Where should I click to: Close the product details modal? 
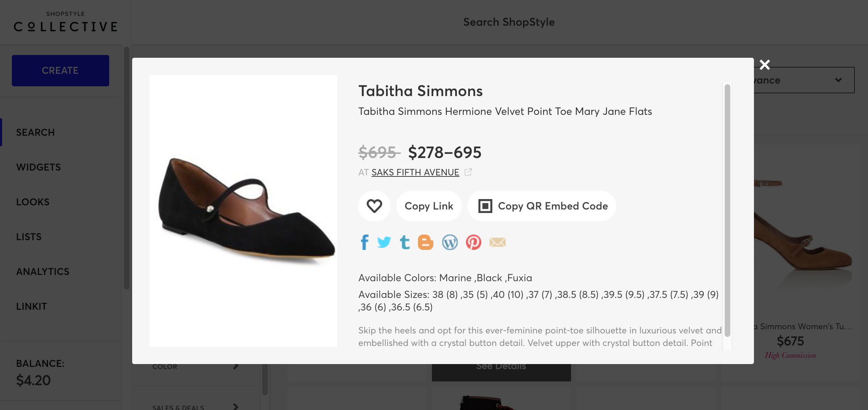tap(764, 65)
